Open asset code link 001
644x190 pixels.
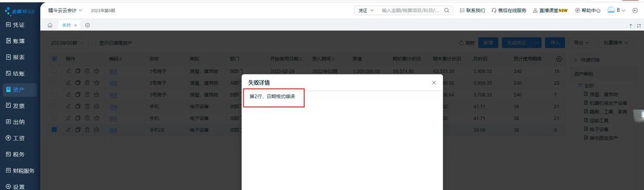pos(113,71)
